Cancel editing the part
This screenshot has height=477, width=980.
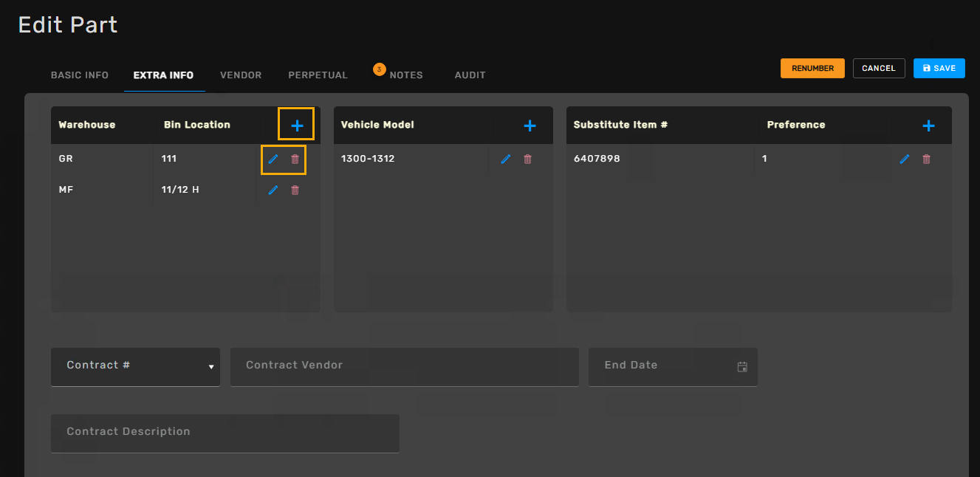point(879,68)
